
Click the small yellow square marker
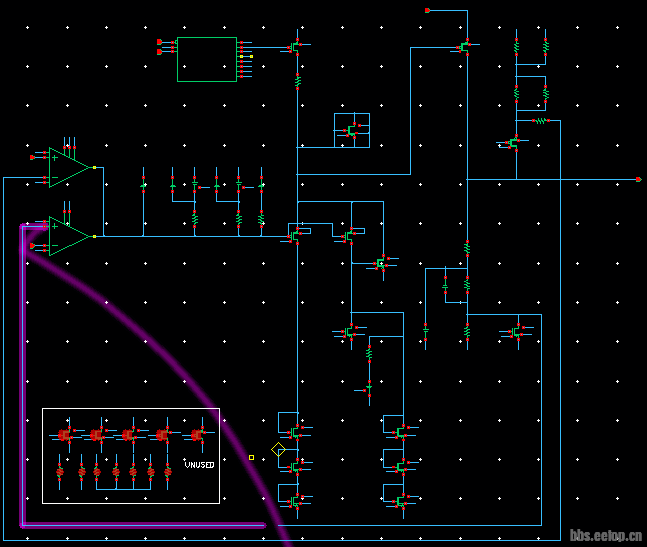pyautogui.click(x=251, y=457)
